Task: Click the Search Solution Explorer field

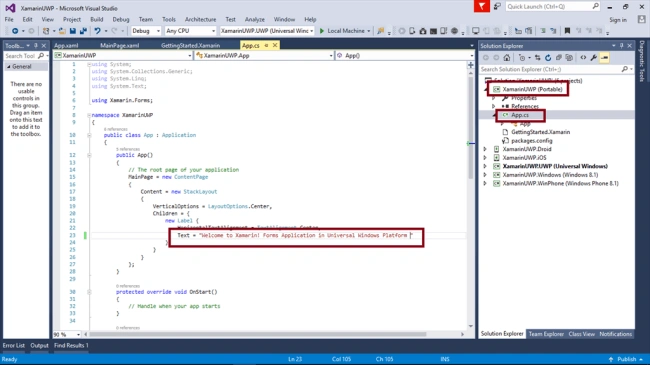Action: [556, 69]
